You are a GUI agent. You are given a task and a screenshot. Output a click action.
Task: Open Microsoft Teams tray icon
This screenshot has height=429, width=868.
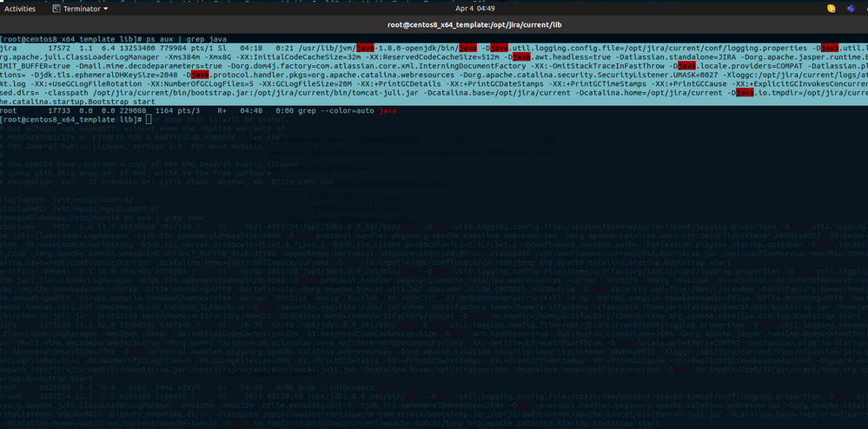(851, 9)
